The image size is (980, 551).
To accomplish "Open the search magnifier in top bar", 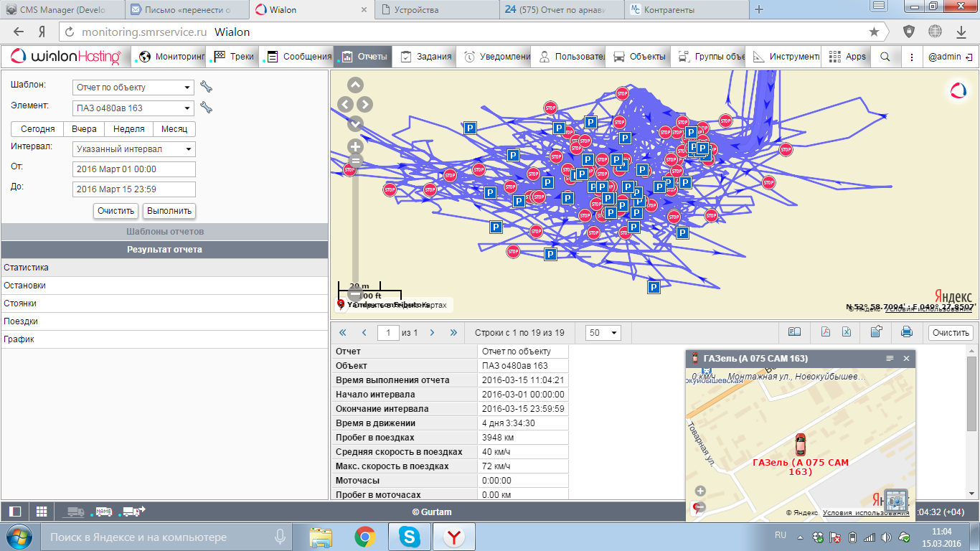I will coord(885,57).
